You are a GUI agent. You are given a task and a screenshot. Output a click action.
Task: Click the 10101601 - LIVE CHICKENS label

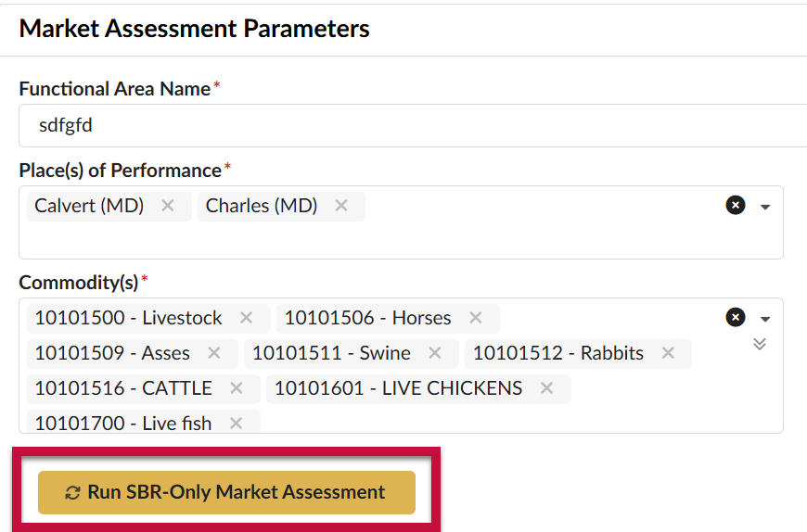tap(398, 388)
